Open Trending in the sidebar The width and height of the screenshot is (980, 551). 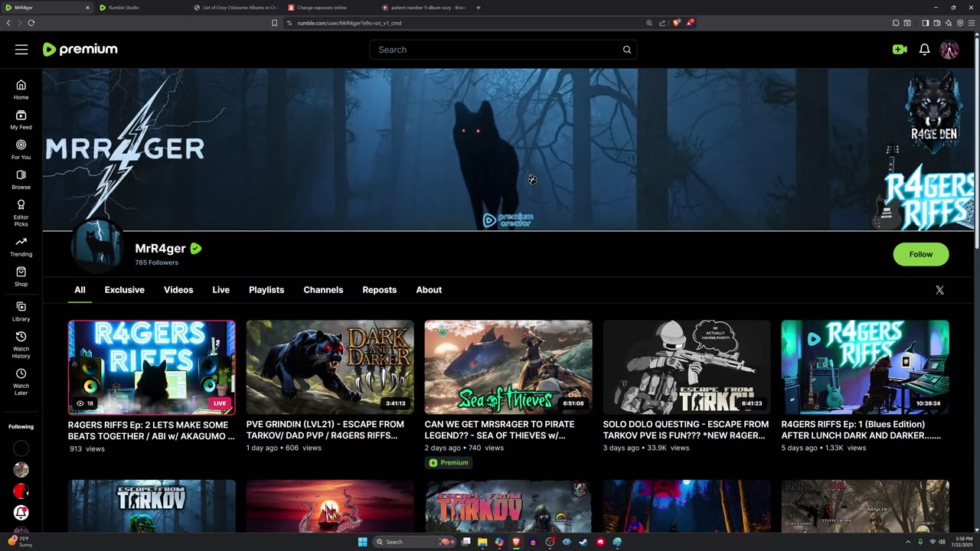(x=21, y=246)
